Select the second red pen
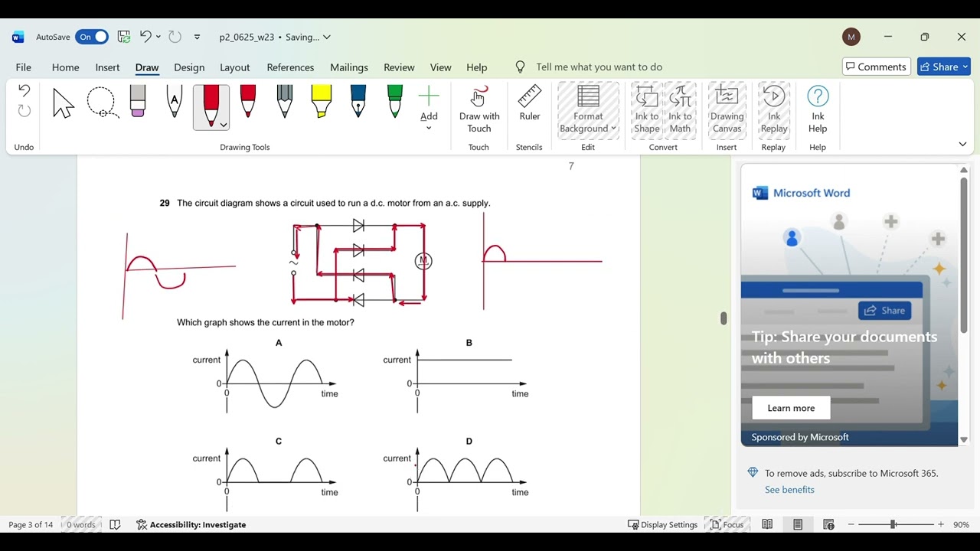The image size is (980, 551). [248, 101]
